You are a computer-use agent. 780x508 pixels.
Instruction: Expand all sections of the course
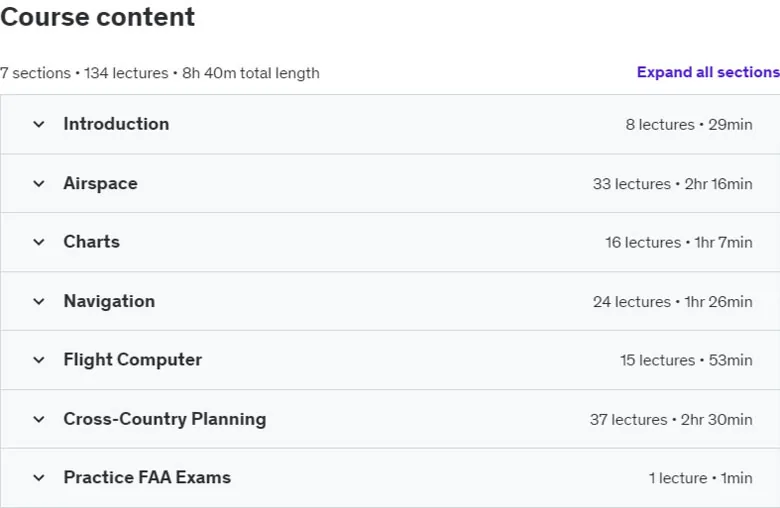[708, 72]
